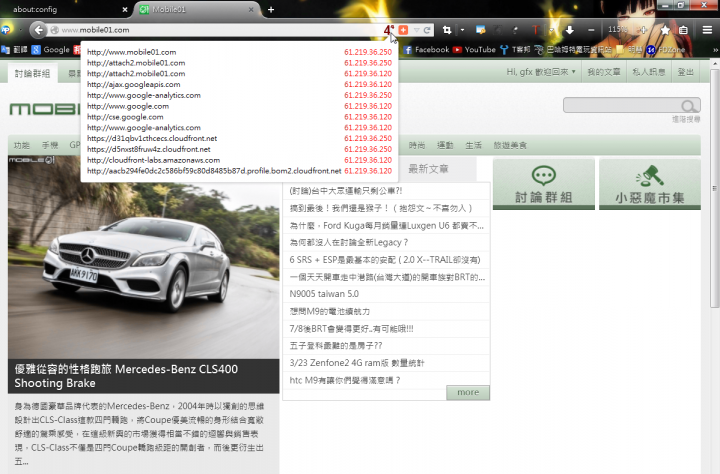
Task: Bookmark this page with the star icon
Action: point(665,30)
